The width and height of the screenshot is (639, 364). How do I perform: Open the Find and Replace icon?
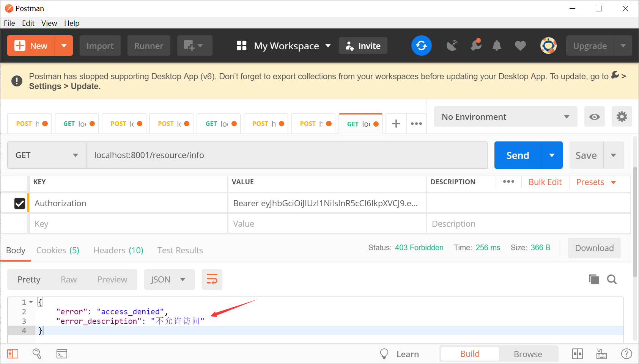pyautogui.click(x=37, y=354)
